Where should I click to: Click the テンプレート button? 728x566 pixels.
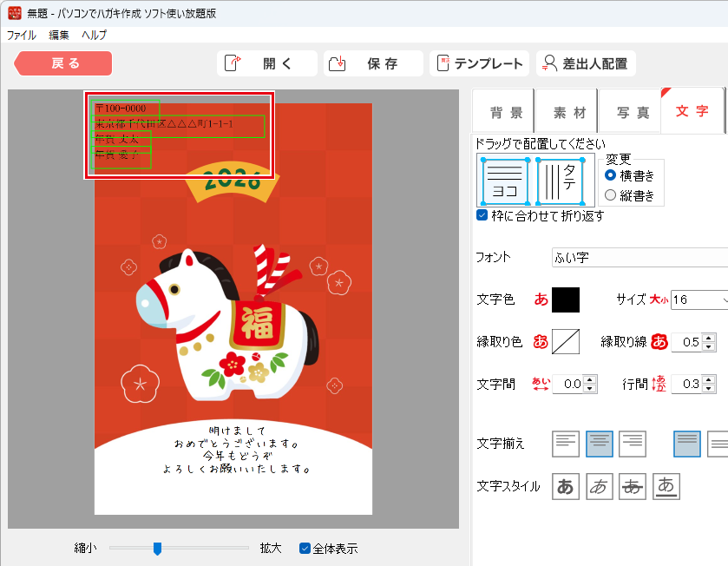479,63
